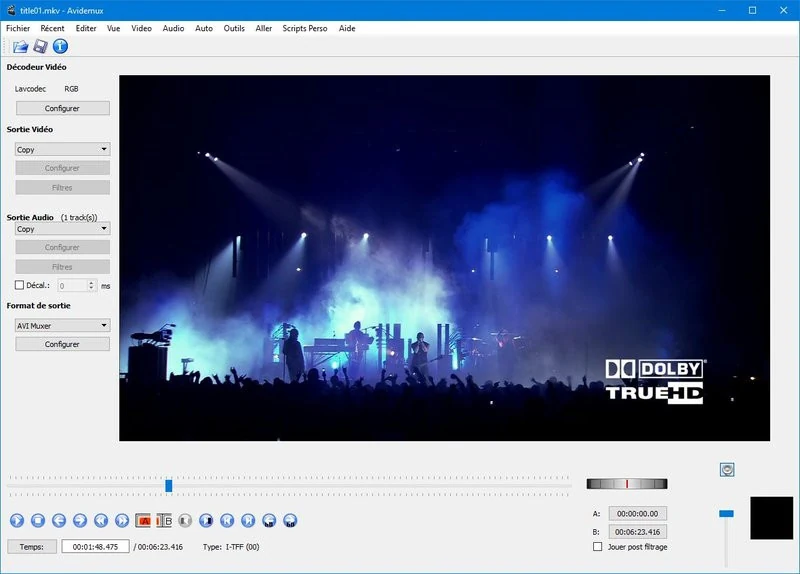Start playback with the Play button
Image resolution: width=800 pixels, height=574 pixels.
coord(17,520)
